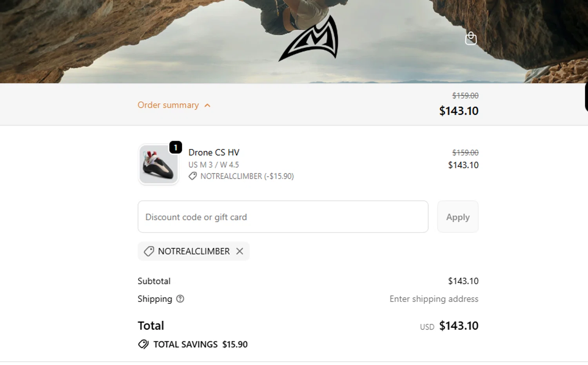Click the quantity badge on the shoe image
Viewport: 588px width, 365px height.
(x=176, y=147)
